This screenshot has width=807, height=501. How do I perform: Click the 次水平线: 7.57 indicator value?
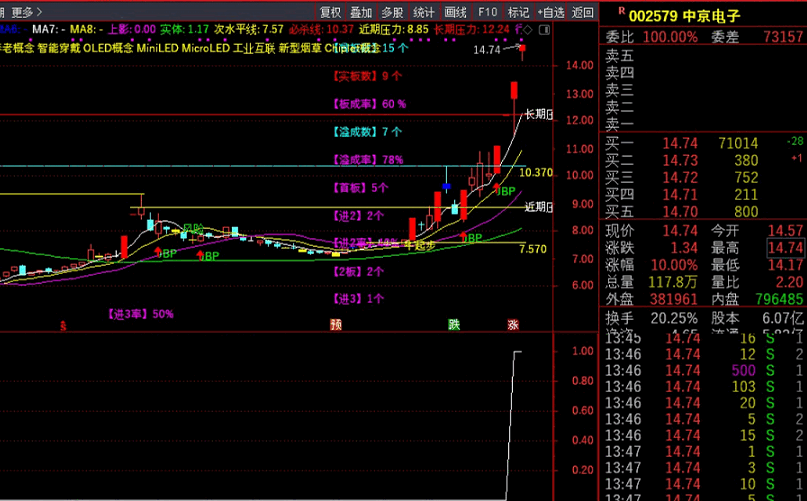tap(249, 29)
